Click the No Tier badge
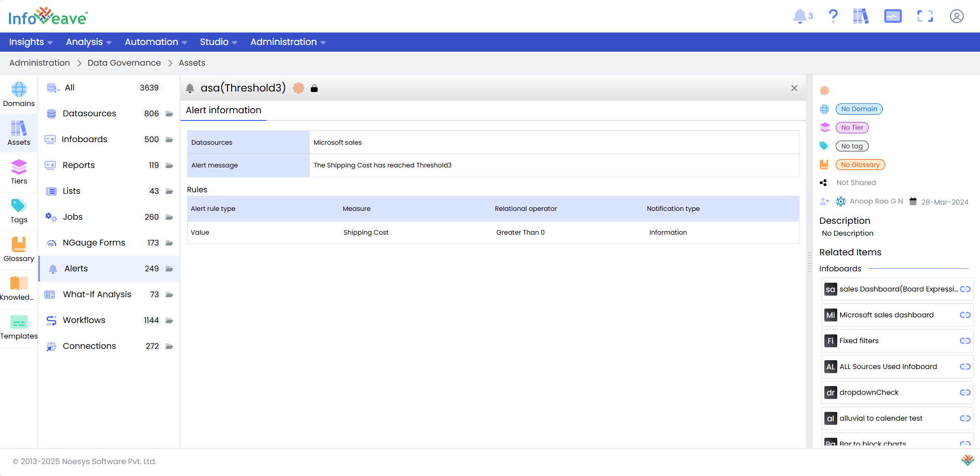This screenshot has height=476, width=980. click(852, 128)
